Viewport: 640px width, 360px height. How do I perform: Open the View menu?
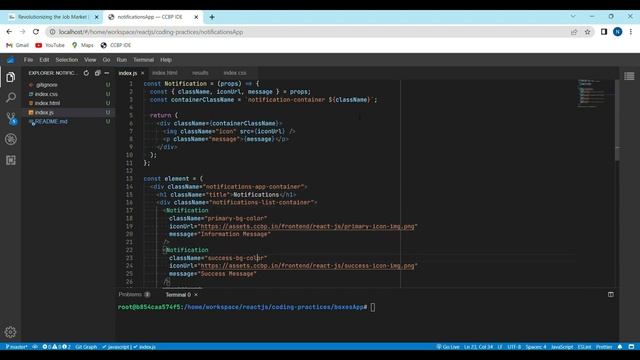(90, 60)
